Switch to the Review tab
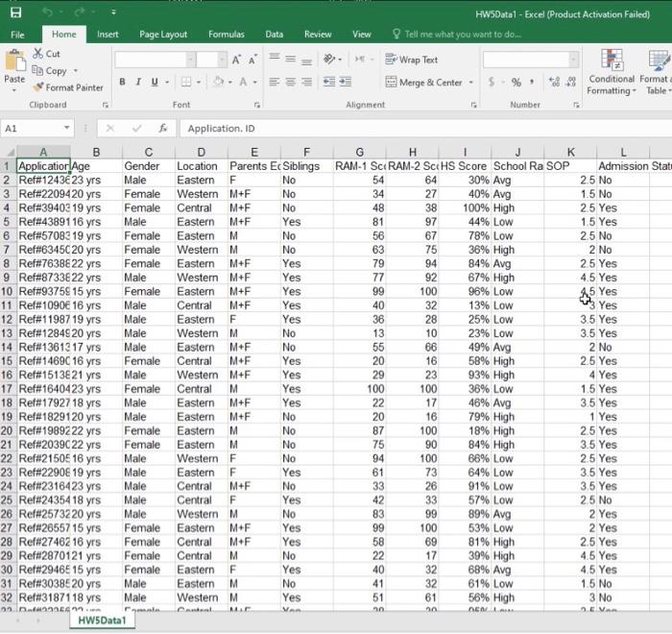This screenshot has height=634, width=672. pyautogui.click(x=318, y=35)
